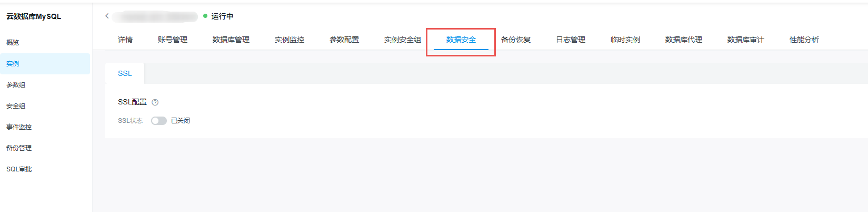
Task: Open the 性能分析 tab
Action: coord(804,40)
